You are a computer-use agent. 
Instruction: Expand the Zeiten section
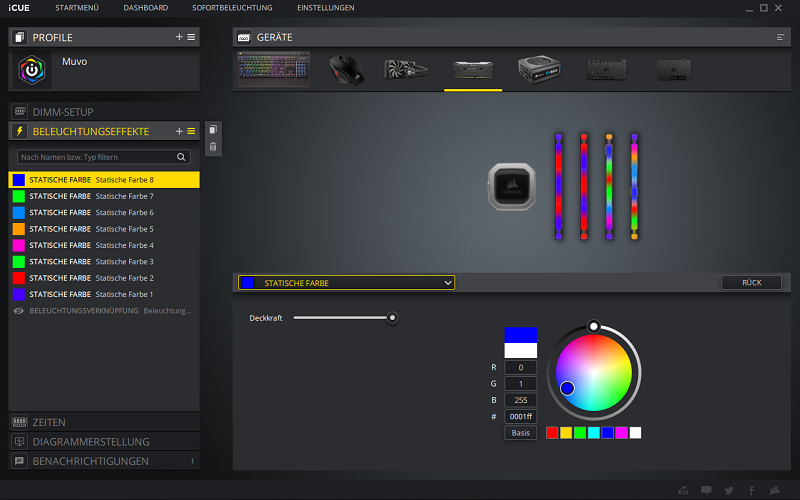coord(104,422)
